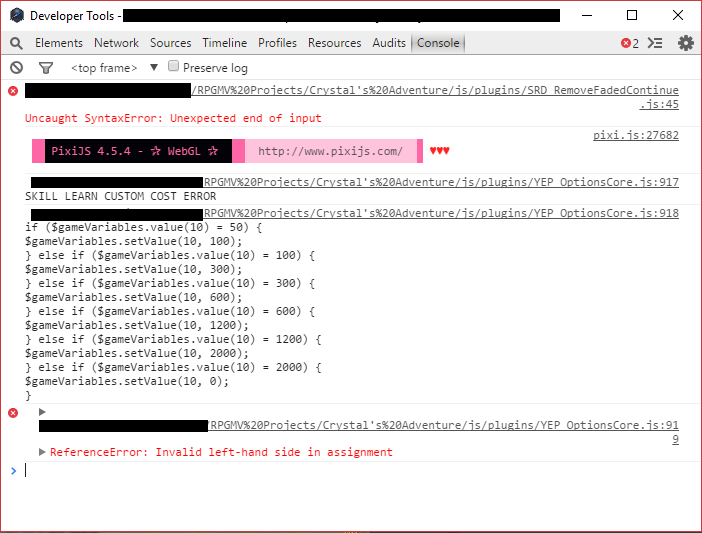Open the Sources panel tab
The height and width of the screenshot is (533, 702).
171,43
